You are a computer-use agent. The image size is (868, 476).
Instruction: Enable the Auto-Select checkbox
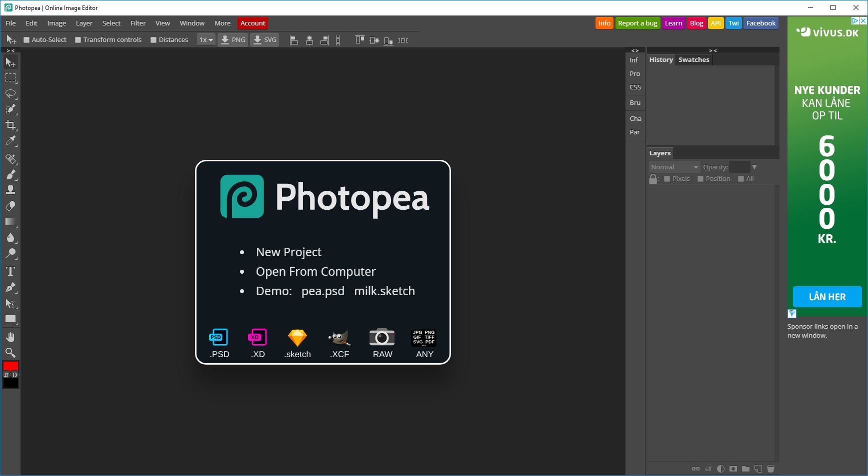[x=27, y=40]
